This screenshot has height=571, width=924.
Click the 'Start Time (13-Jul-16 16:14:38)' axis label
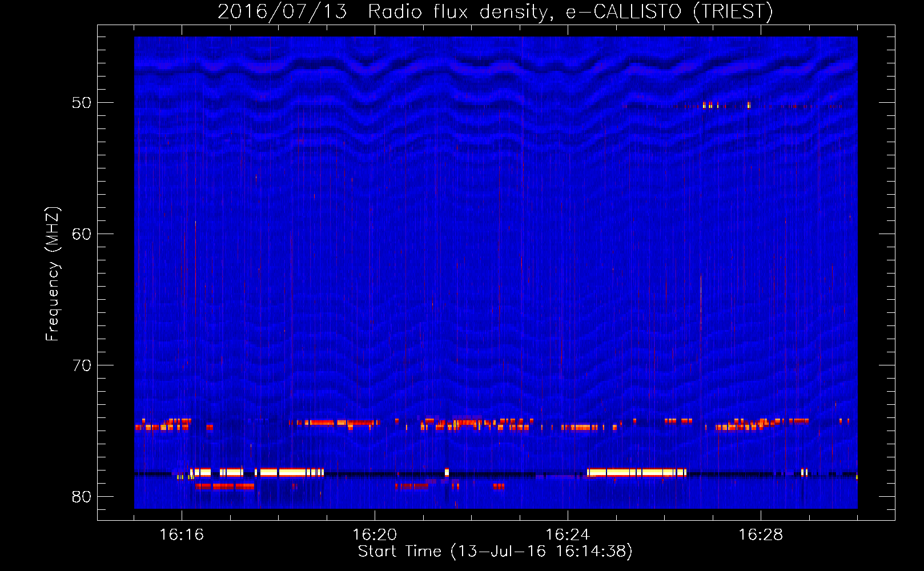click(495, 552)
